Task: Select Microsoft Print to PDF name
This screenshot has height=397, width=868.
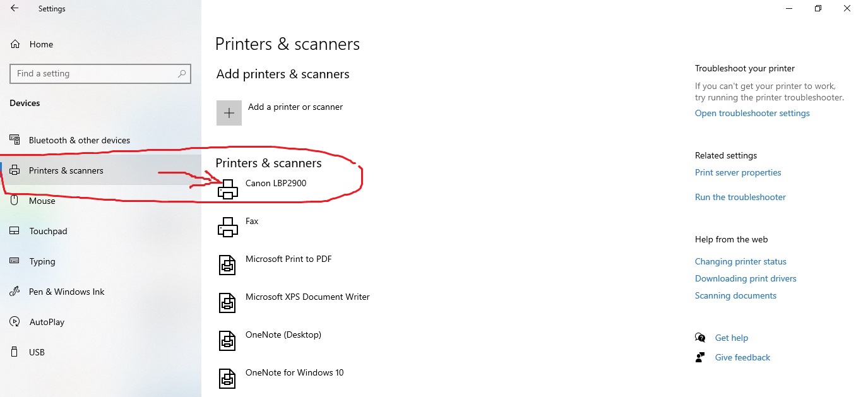Action: (x=288, y=259)
